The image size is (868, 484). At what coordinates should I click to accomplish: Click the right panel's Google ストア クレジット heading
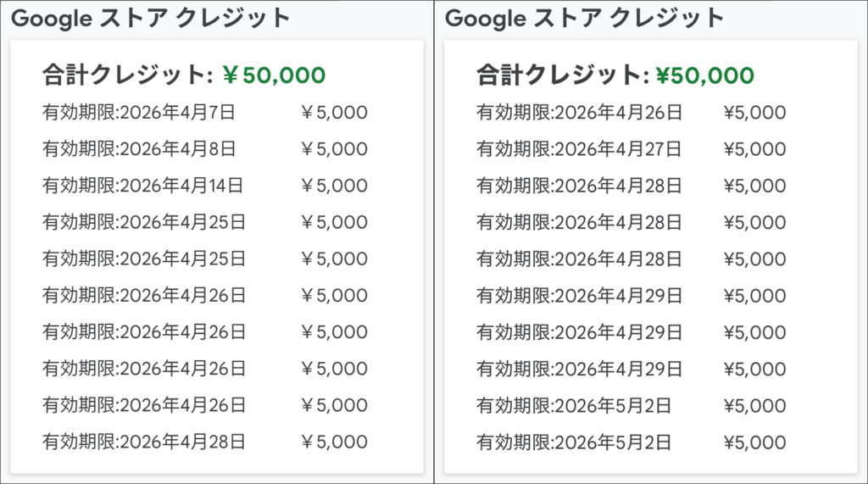[585, 19]
